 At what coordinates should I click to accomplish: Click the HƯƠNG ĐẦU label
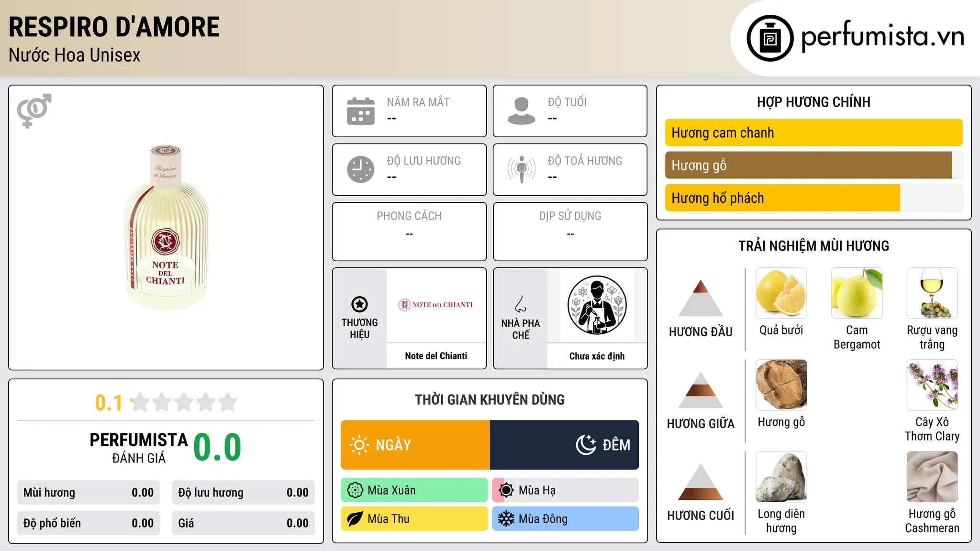click(701, 332)
